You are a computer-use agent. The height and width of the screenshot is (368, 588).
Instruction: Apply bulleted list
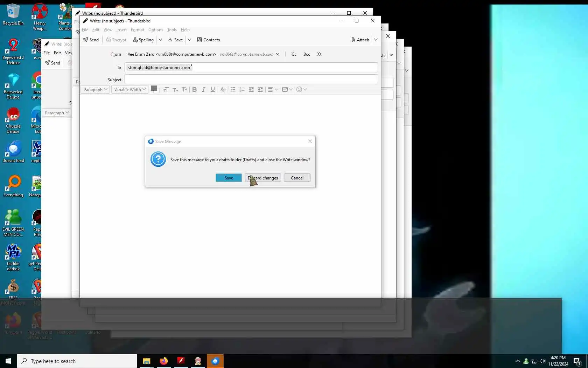tap(233, 89)
